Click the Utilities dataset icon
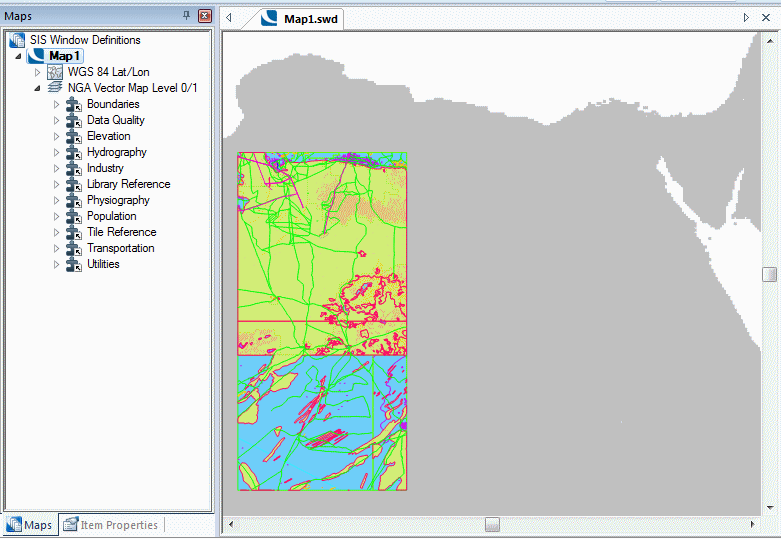781x539 pixels. click(73, 264)
